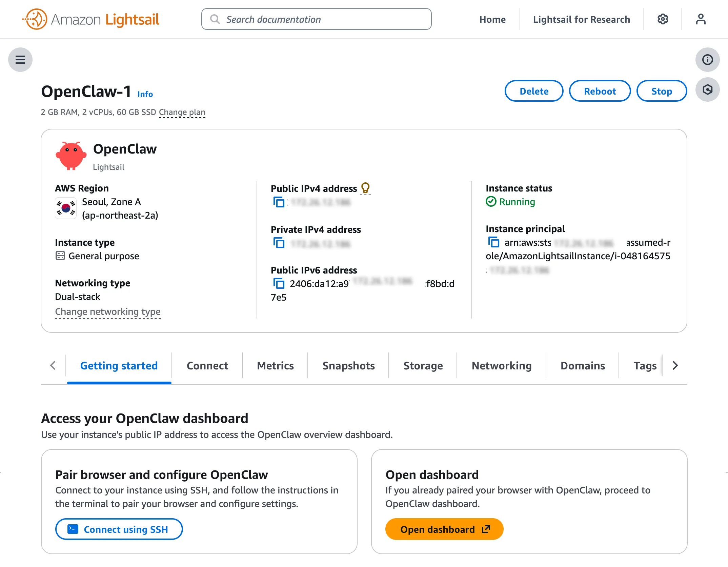The image size is (728, 567).
Task: Open the Snapshots tab
Action: pyautogui.click(x=348, y=366)
